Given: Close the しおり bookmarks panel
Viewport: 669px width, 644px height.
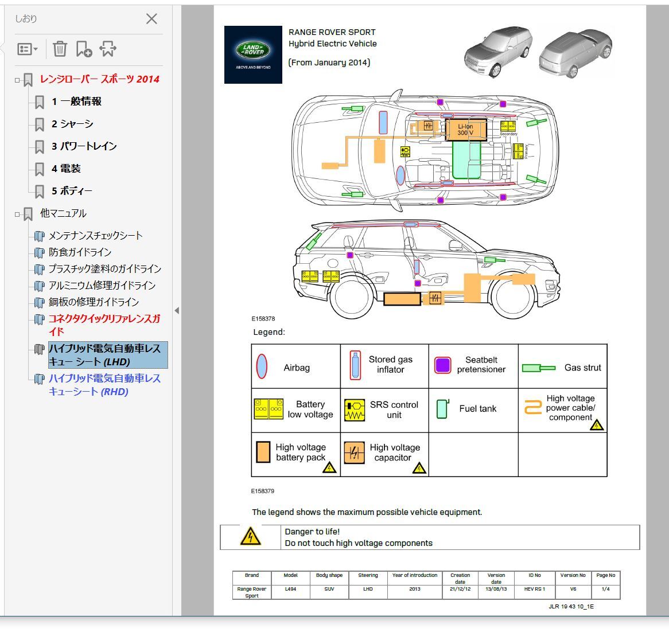Looking at the screenshot, I should coord(151,19).
